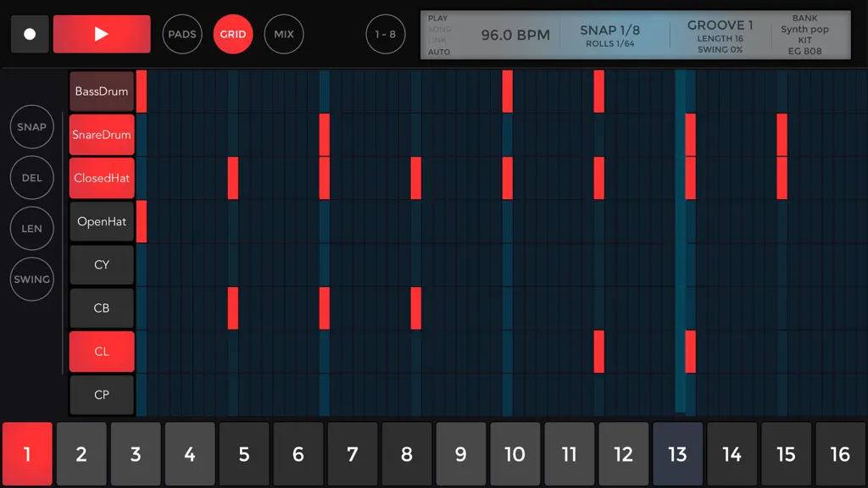Select the GRID view button
Screen dimensions: 868x488
(233, 34)
